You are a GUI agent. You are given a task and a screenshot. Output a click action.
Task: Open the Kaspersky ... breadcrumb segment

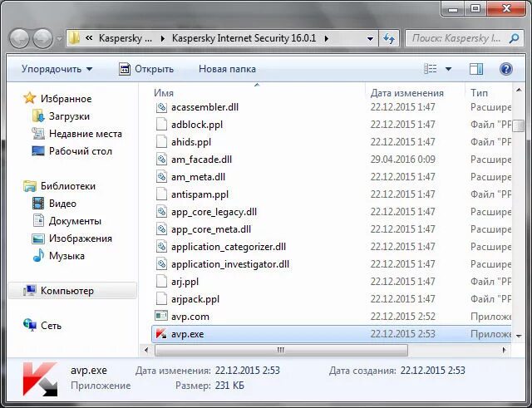[126, 38]
